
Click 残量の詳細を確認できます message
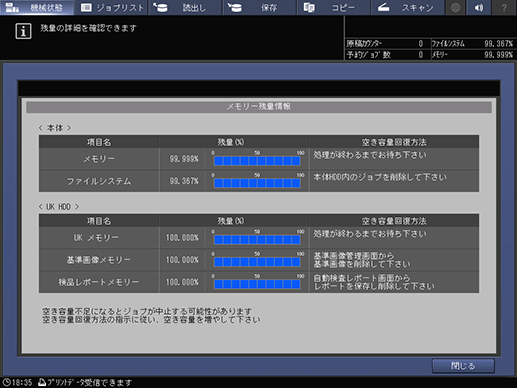88,28
